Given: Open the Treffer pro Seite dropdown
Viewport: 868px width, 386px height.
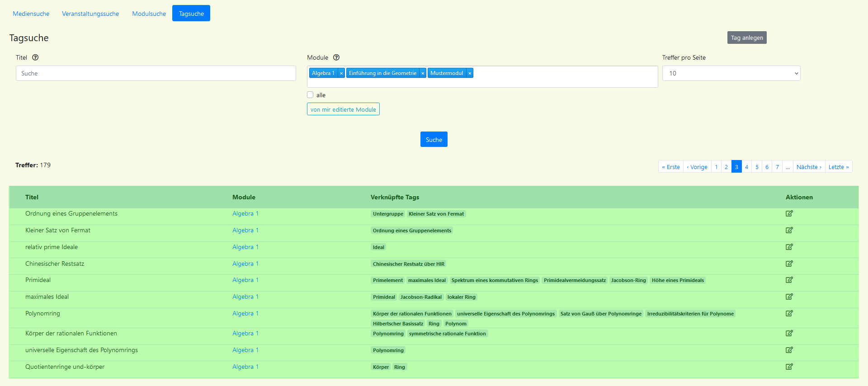Looking at the screenshot, I should (x=731, y=73).
